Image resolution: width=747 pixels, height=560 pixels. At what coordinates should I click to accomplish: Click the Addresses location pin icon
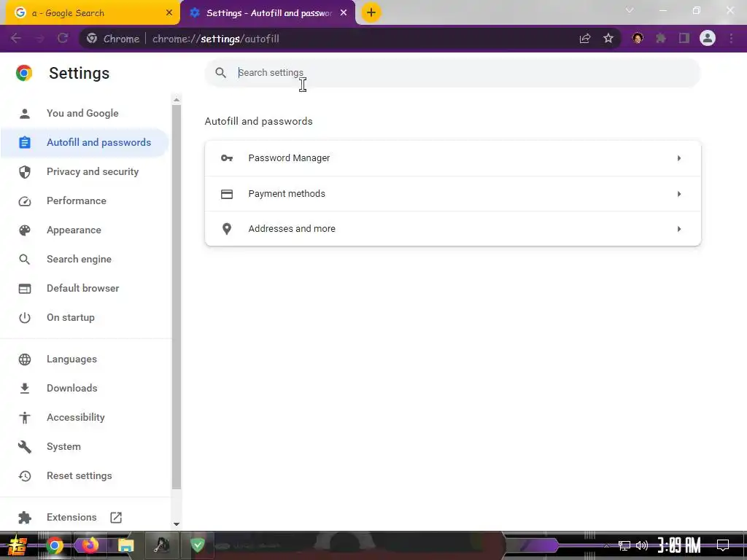(227, 229)
